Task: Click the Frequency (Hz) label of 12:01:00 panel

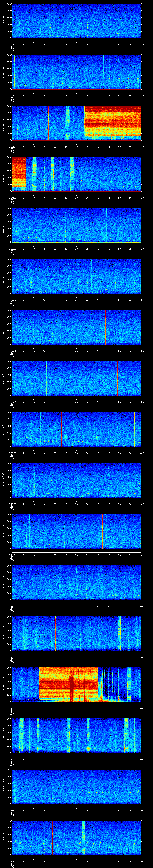Action: [3, 21]
